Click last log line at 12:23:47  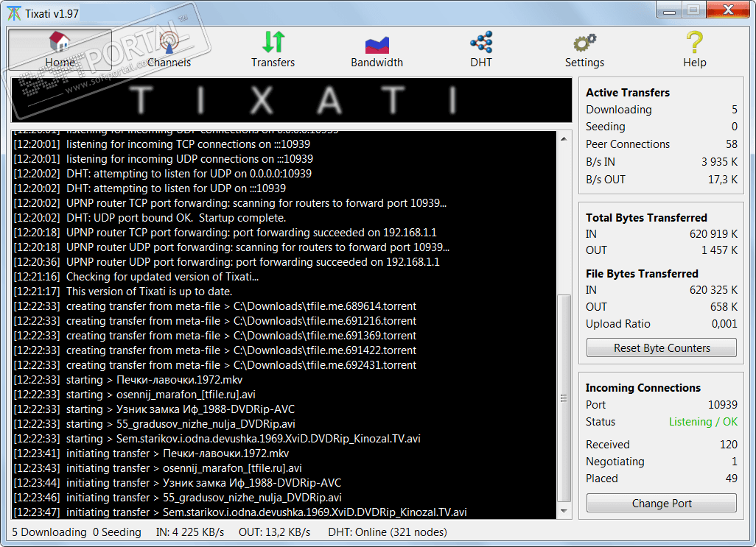[240, 512]
